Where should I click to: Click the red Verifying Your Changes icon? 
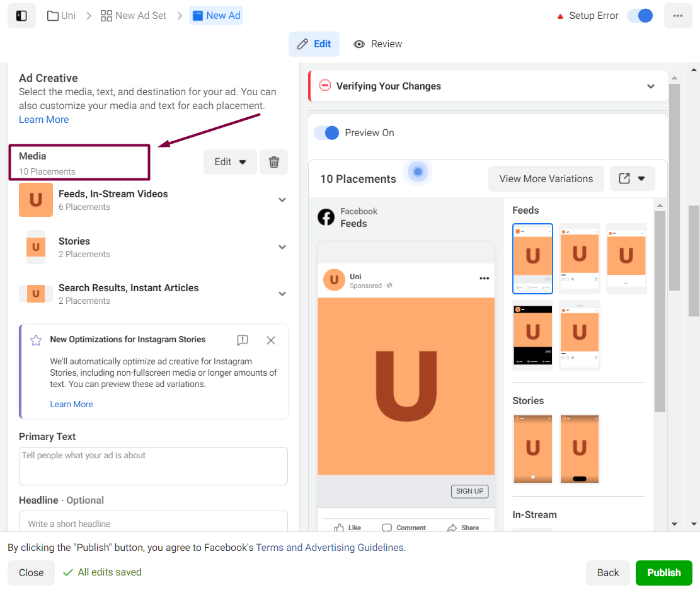coord(325,85)
